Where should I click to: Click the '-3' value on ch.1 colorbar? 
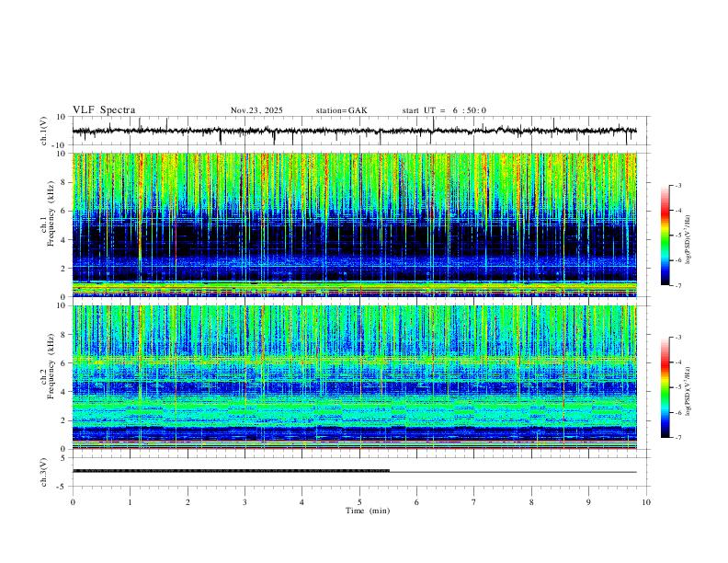[x=678, y=185]
